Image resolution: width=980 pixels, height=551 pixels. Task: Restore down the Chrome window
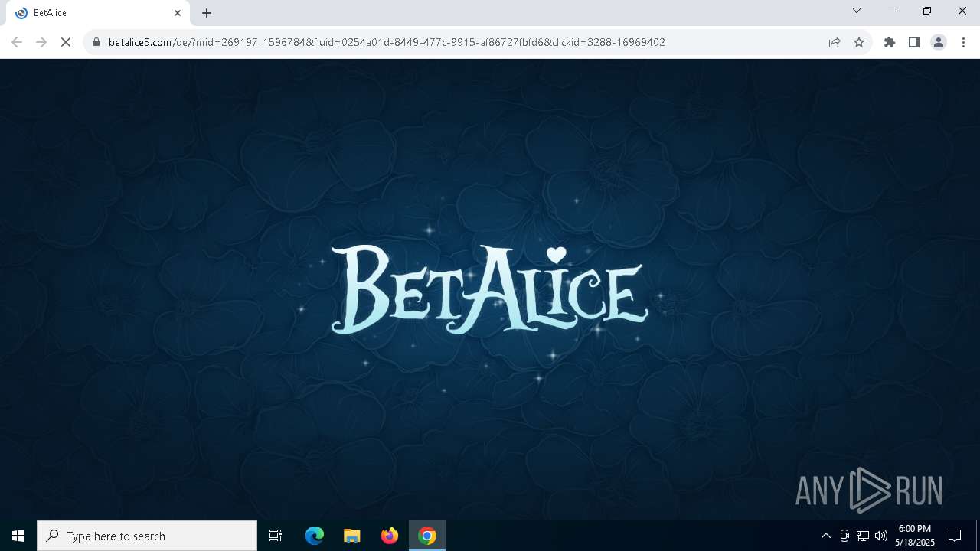coord(927,11)
